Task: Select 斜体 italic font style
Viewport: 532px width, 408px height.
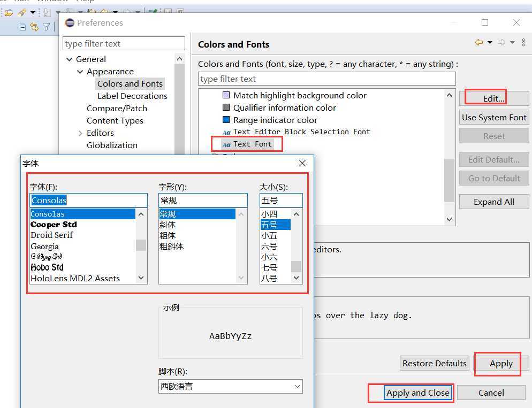Action: pyautogui.click(x=168, y=225)
